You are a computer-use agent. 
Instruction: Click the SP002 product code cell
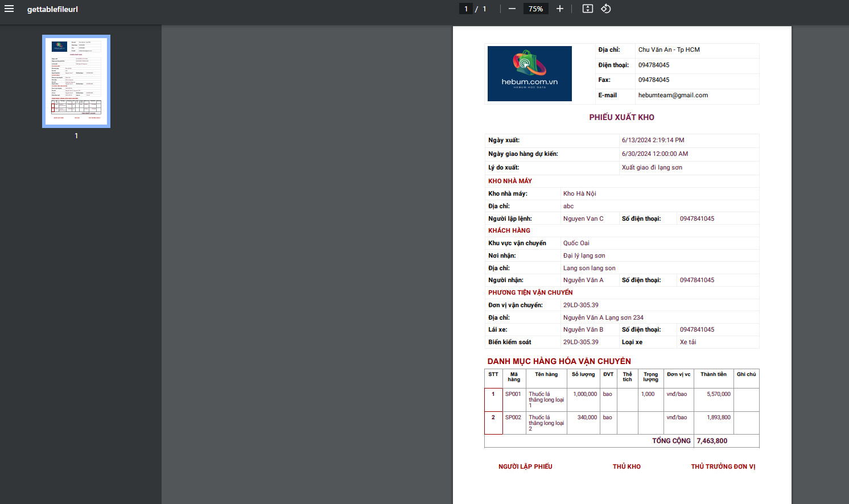click(513, 418)
